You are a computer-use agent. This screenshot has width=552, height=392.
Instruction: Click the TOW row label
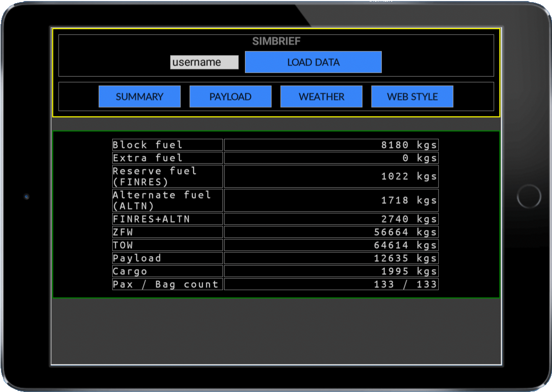(x=168, y=245)
